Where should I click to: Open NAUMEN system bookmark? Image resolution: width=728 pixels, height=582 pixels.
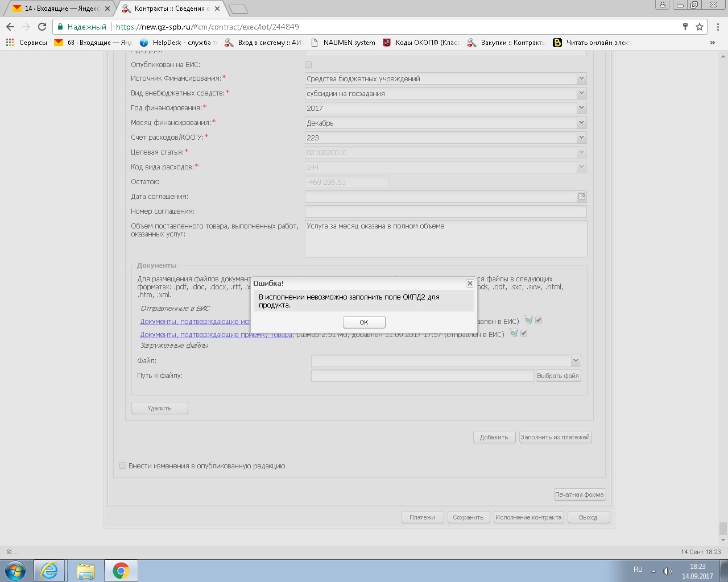pyautogui.click(x=343, y=43)
